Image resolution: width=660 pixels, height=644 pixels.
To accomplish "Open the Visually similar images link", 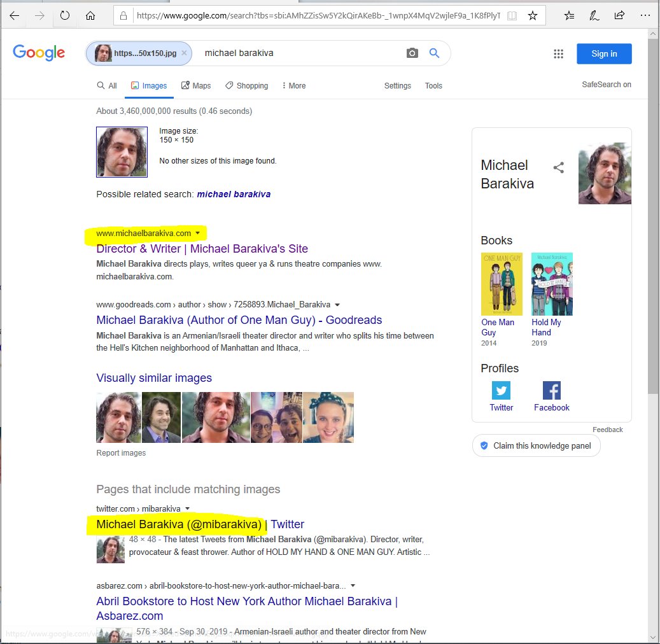I will pyautogui.click(x=154, y=378).
